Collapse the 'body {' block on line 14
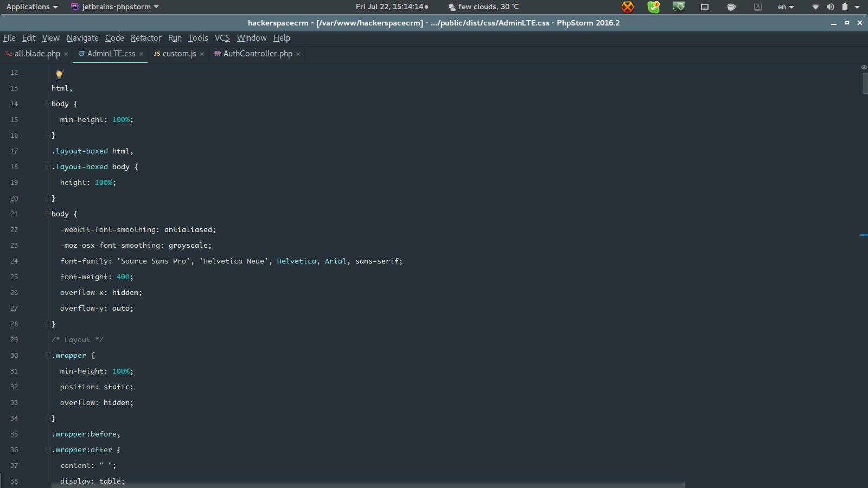This screenshot has width=868, height=488. [47, 103]
